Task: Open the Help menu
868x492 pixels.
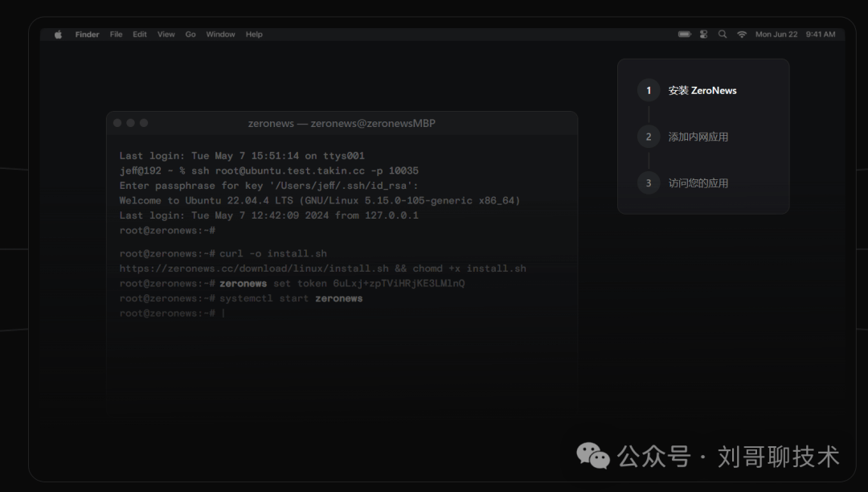Action: (x=254, y=35)
